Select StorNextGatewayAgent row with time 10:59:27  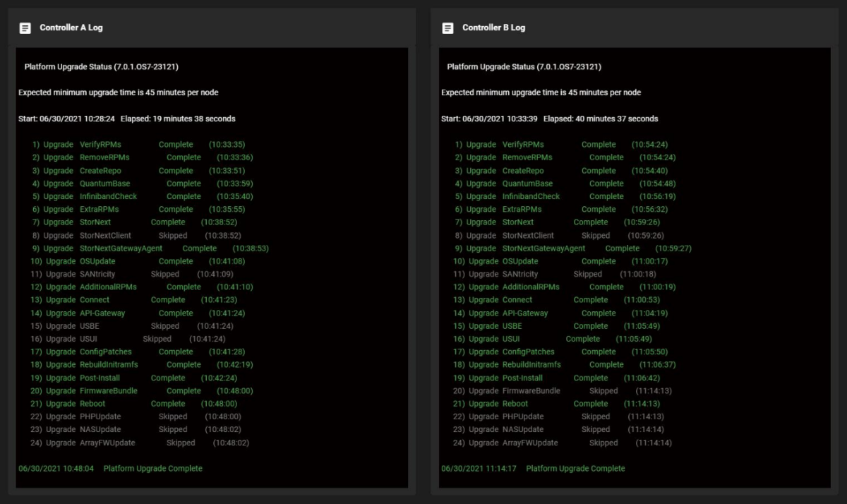573,248
